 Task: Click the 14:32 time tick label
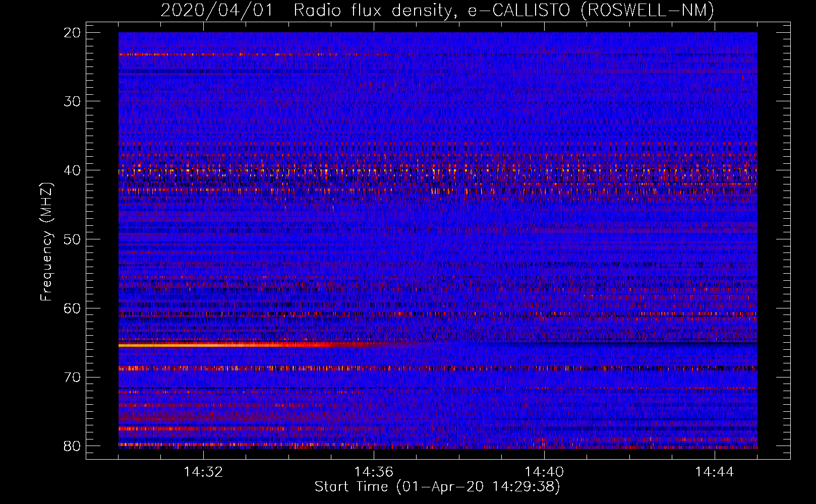(x=203, y=472)
